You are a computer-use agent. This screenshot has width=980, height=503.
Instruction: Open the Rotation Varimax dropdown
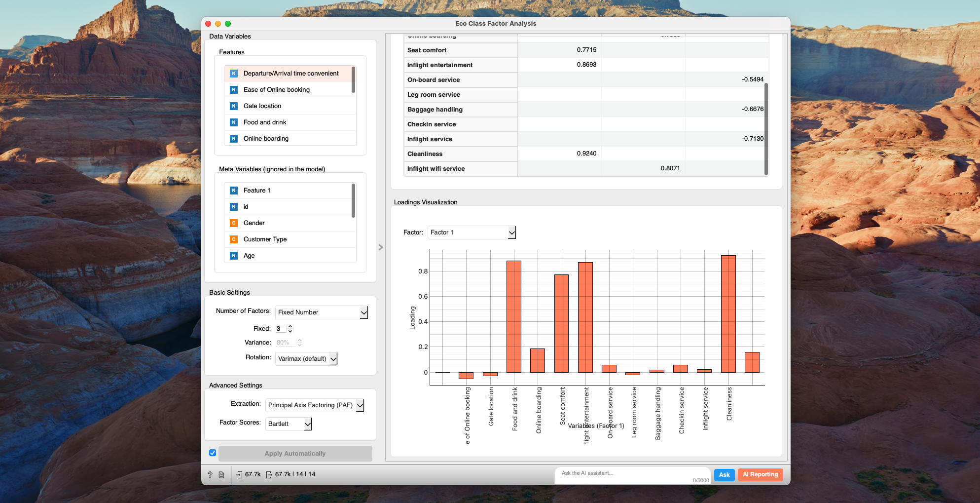pos(306,359)
